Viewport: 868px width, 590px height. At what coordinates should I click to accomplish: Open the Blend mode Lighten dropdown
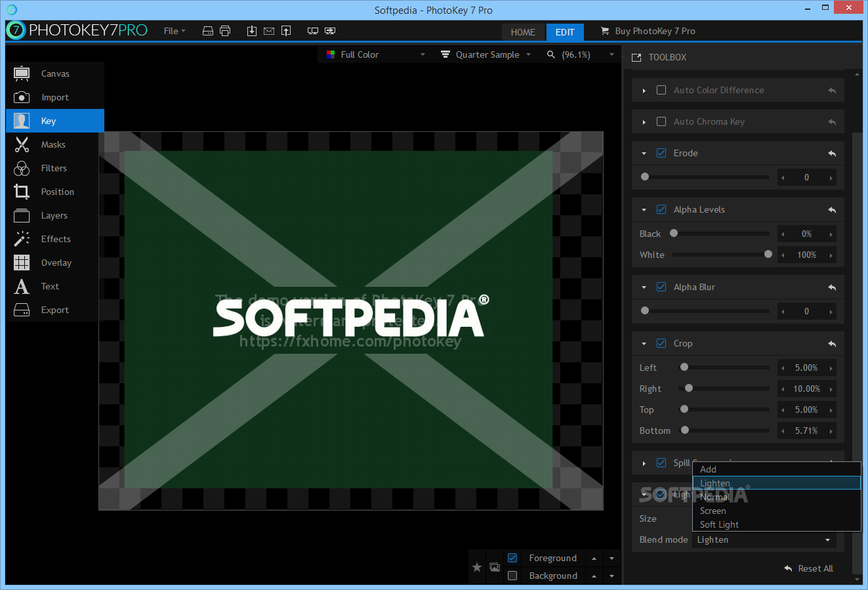click(x=764, y=539)
